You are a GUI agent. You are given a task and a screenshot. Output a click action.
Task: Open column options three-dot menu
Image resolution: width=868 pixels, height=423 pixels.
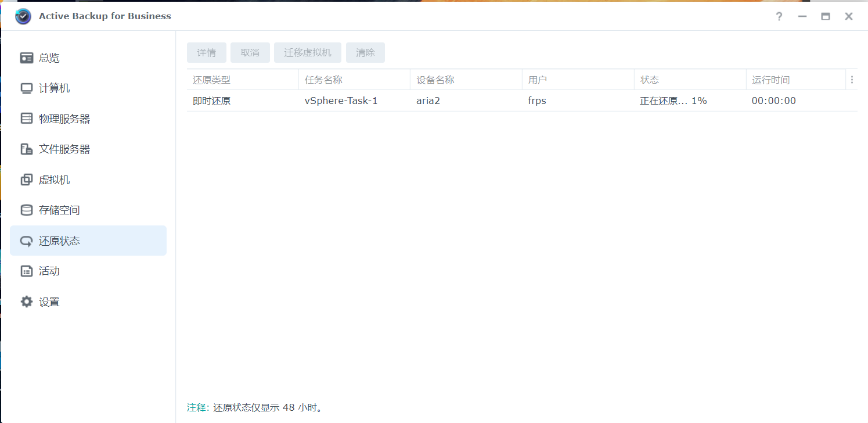[x=852, y=80]
